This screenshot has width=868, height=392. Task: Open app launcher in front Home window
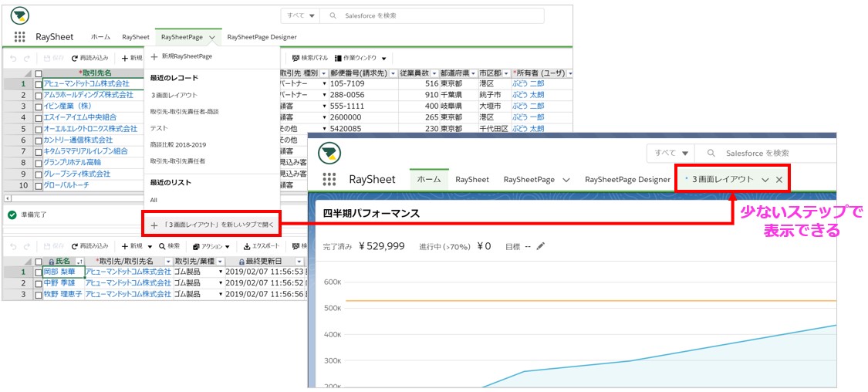[x=329, y=179]
